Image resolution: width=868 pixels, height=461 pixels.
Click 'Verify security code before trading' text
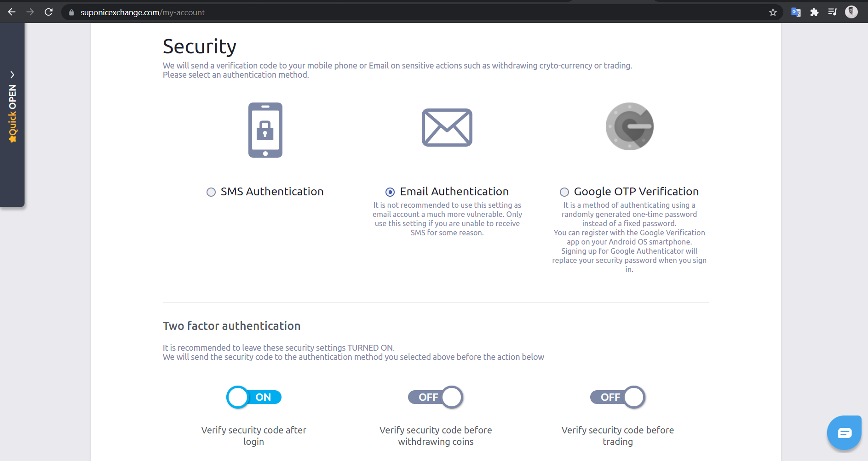[618, 436]
